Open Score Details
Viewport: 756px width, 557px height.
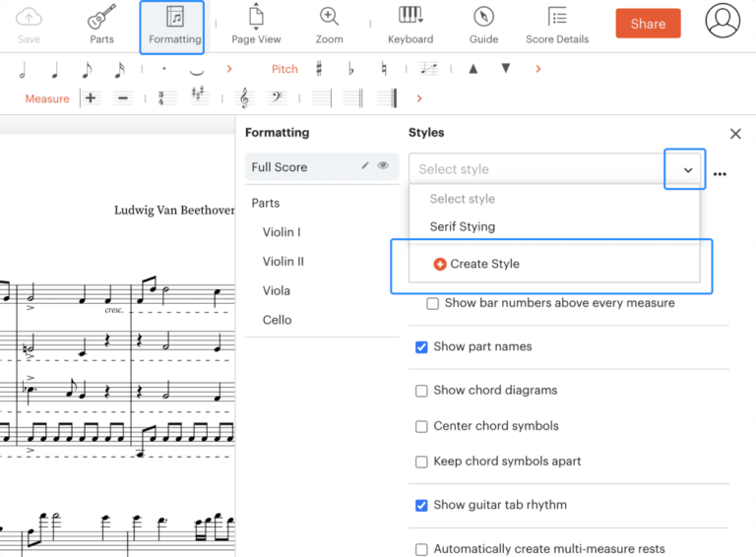557,26
